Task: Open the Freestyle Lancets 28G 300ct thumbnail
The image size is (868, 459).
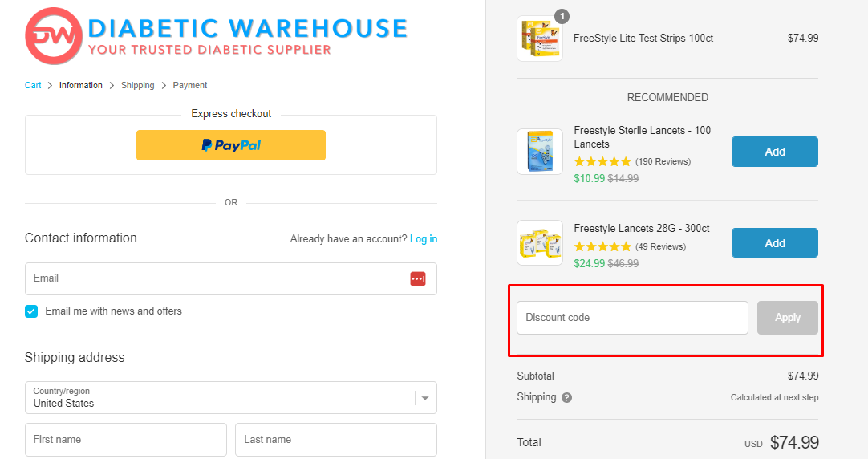Action: coord(540,243)
